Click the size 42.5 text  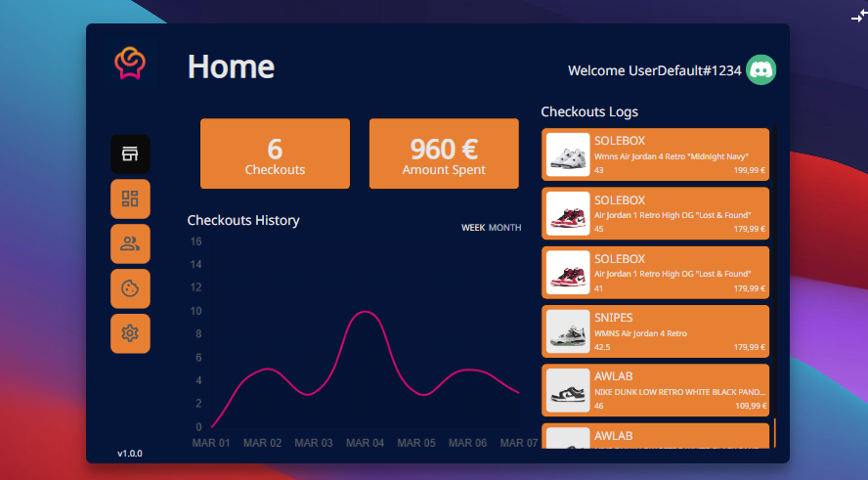point(602,347)
